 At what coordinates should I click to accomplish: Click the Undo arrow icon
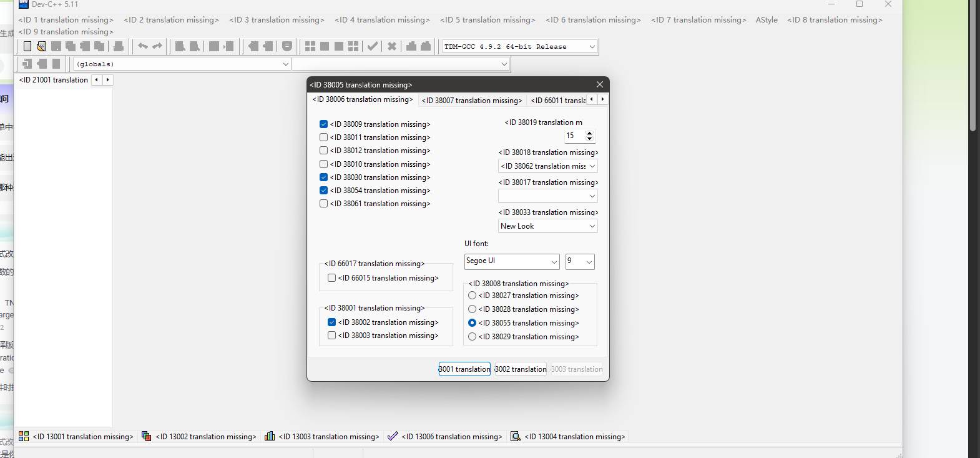coord(143,46)
